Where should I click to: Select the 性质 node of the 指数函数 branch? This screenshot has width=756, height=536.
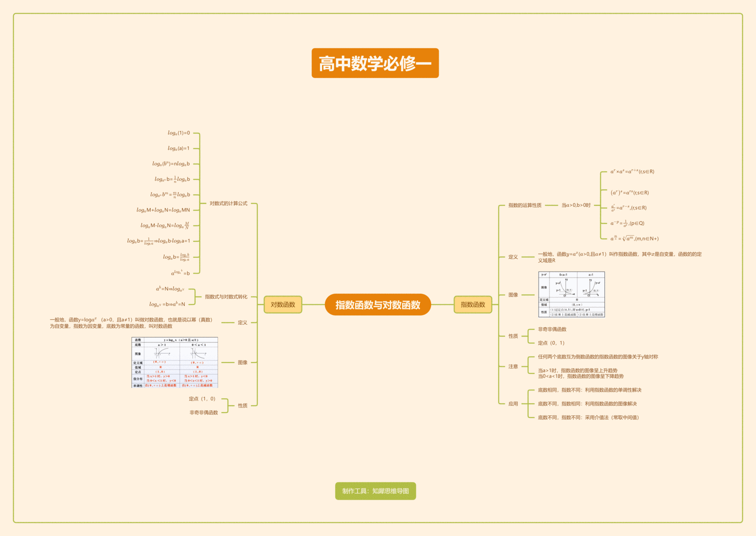[x=513, y=336]
